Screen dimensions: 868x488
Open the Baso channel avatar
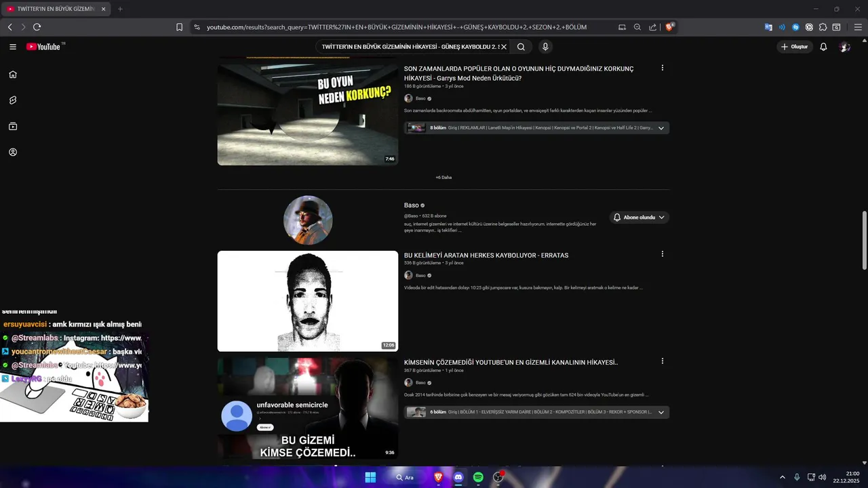pyautogui.click(x=308, y=220)
